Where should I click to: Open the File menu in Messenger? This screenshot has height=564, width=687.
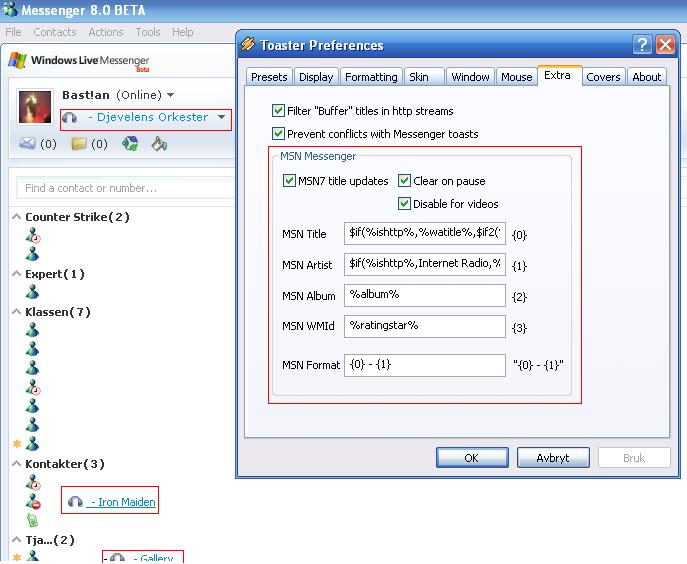tap(13, 32)
